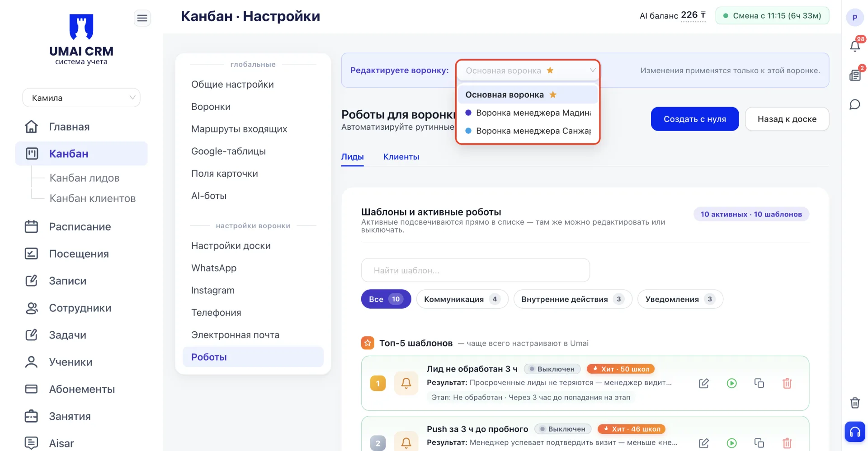
Task: Select 'Воронка менеджера Мадина' option
Action: 528,113
